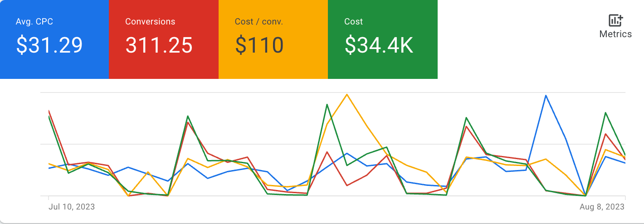
Task: Click the red line's last peak near Aug 8
Action: (x=605, y=134)
